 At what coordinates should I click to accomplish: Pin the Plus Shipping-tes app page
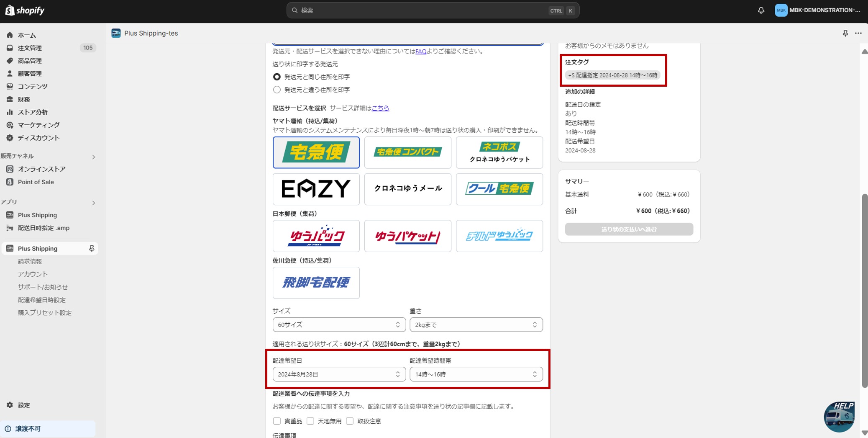(845, 33)
